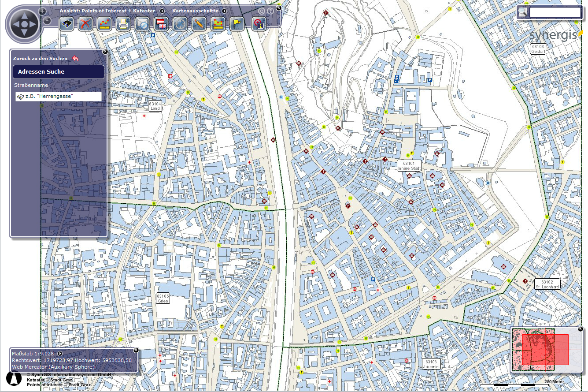Open the Adressen Suche panel header
Viewport: 588px width, 392px height.
click(x=58, y=71)
